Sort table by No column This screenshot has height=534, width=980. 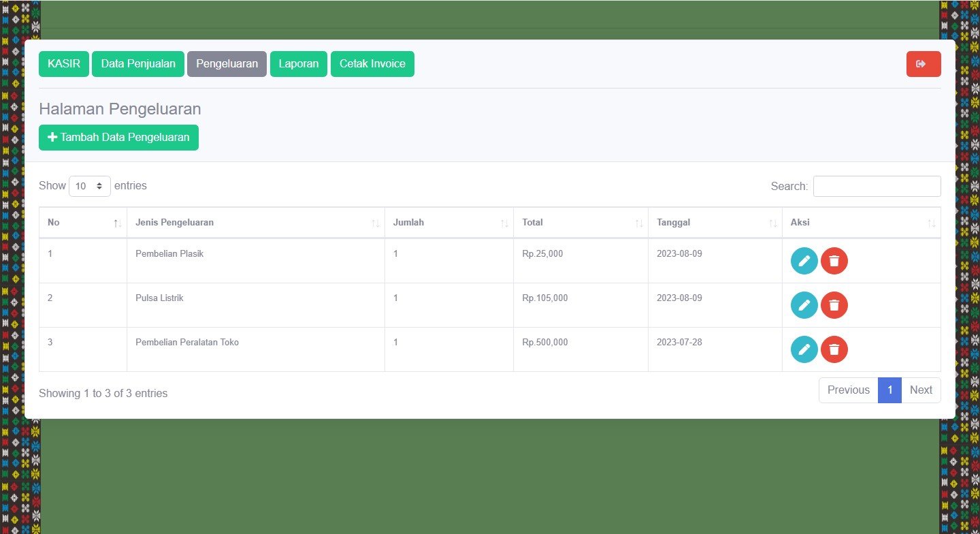click(x=82, y=223)
